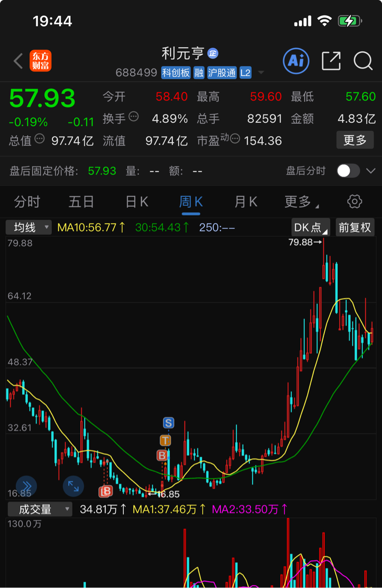The height and width of the screenshot is (588, 382).
Task: Switch to the 月K tab
Action: tap(245, 202)
